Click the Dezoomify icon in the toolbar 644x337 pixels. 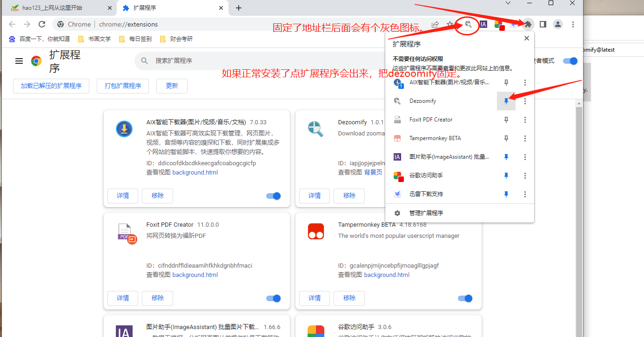[x=469, y=24]
